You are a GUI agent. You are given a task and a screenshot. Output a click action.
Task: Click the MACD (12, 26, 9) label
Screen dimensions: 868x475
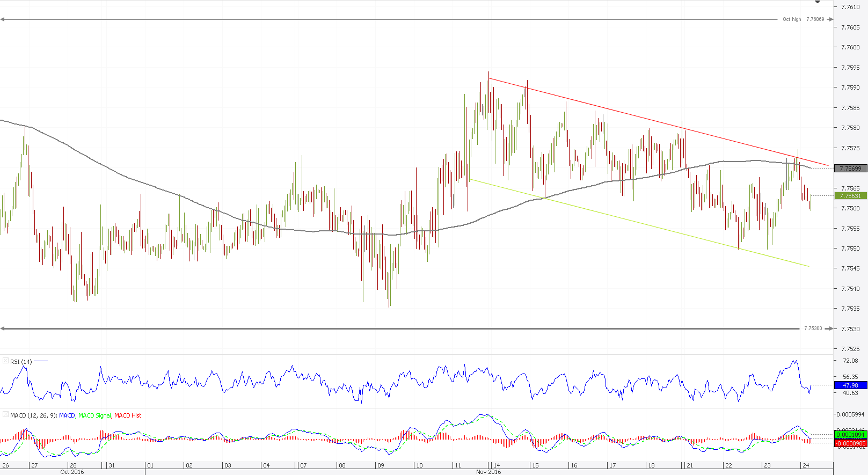(33, 415)
